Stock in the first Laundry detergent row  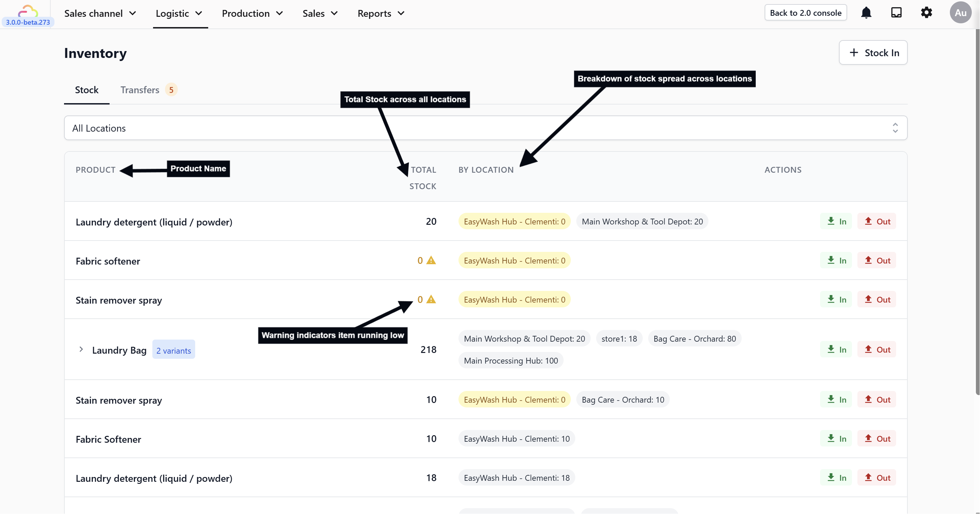(x=836, y=221)
